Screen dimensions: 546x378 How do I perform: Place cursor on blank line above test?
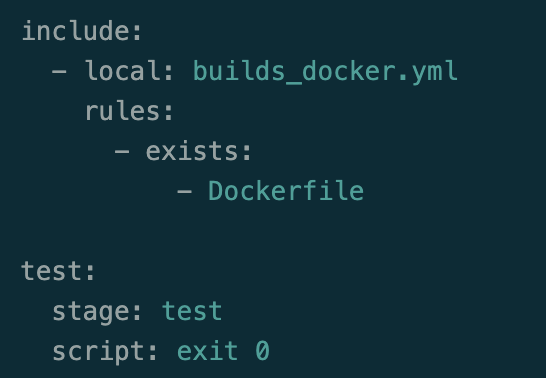pyautogui.click(x=273, y=231)
